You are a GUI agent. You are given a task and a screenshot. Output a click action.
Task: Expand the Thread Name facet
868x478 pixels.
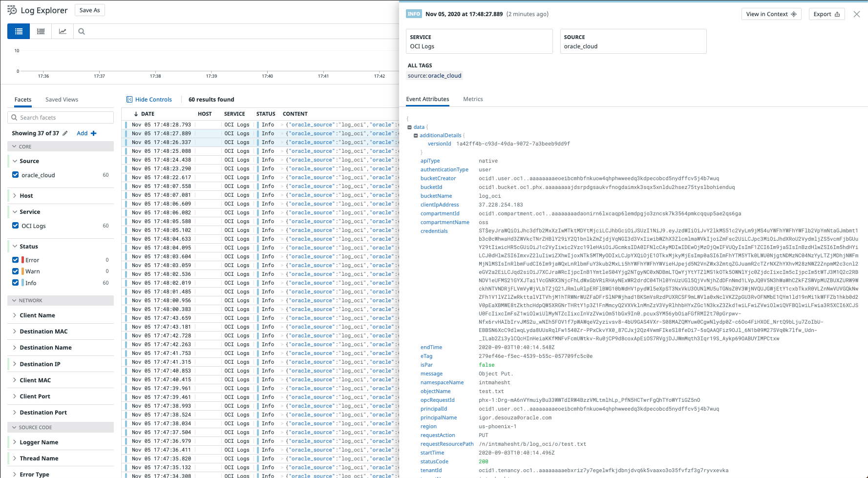coord(15,458)
